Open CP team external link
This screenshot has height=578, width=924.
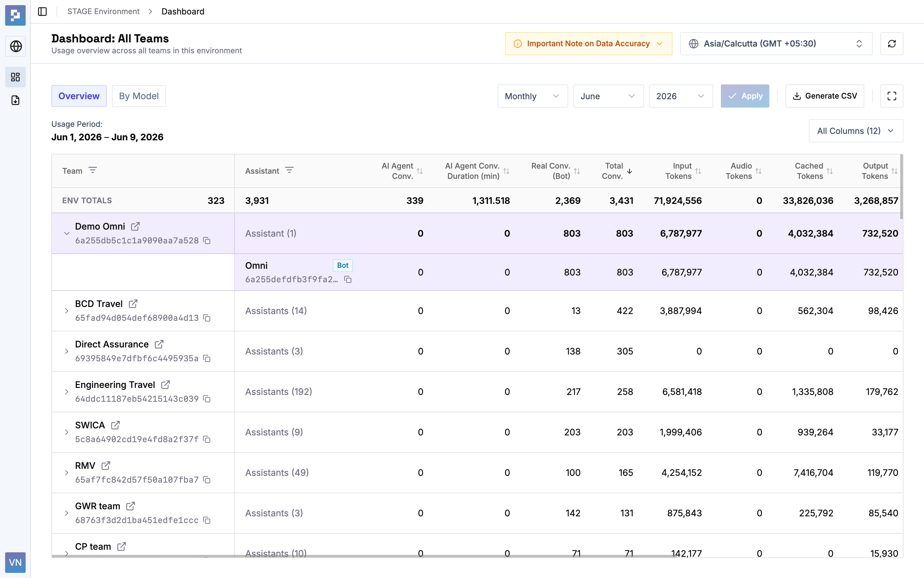pos(121,547)
